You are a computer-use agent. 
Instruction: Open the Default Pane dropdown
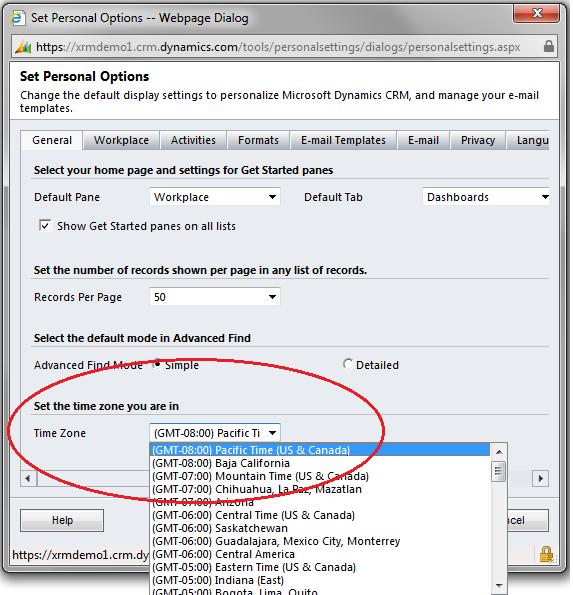pyautogui.click(x=215, y=197)
